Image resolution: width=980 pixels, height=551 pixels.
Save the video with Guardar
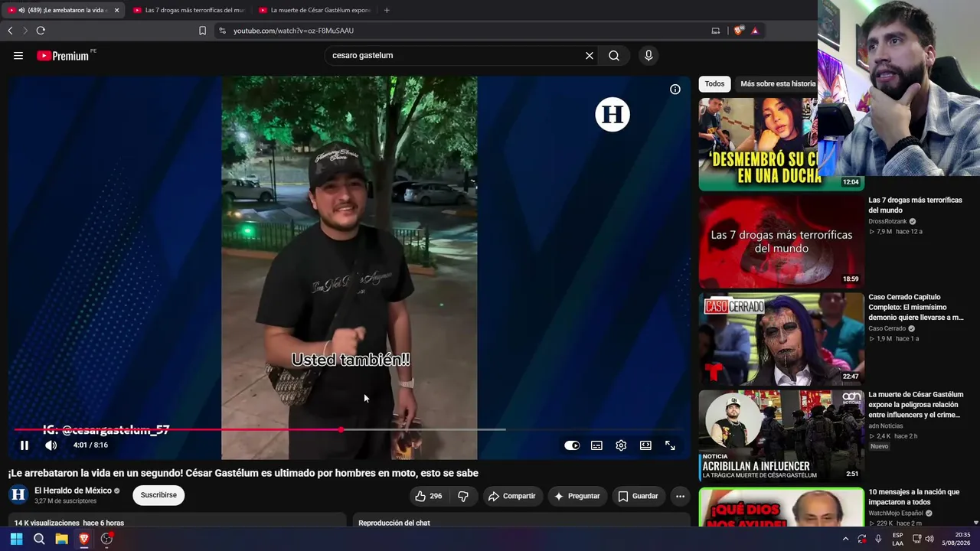[x=638, y=496]
